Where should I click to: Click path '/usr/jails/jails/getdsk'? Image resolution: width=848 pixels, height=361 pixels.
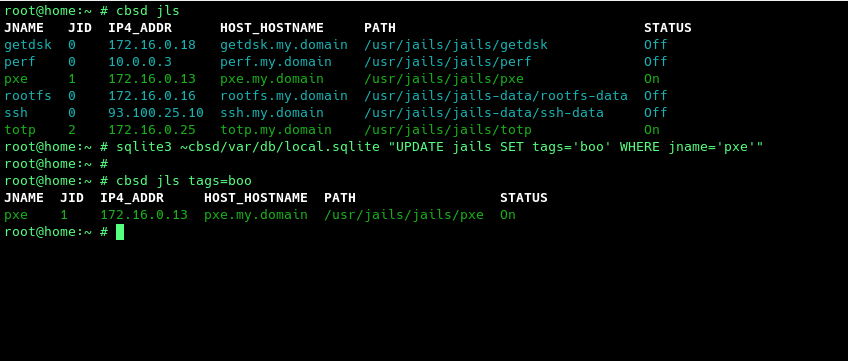[456, 44]
